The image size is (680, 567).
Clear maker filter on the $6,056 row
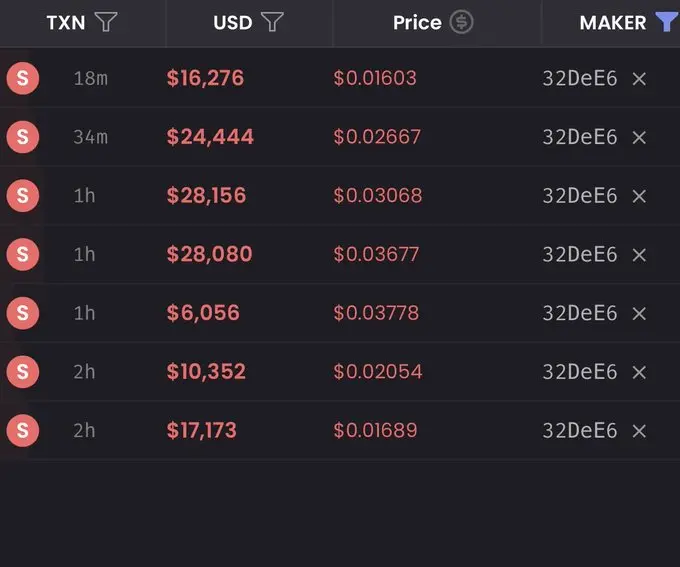[639, 314]
